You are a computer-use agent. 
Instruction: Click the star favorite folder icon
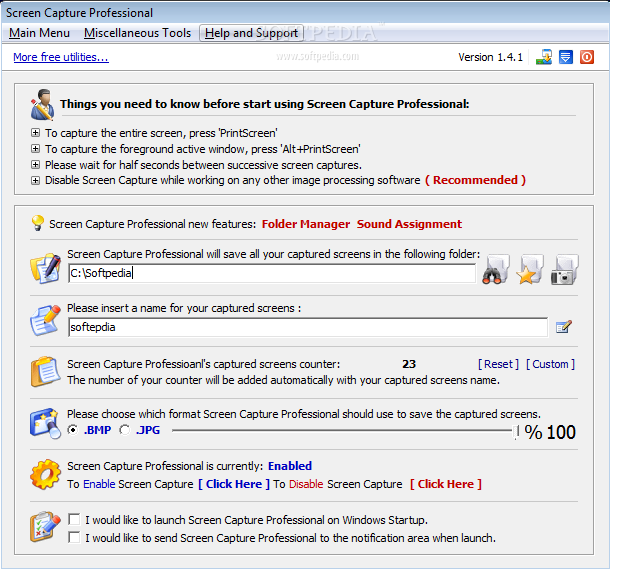[x=530, y=270]
